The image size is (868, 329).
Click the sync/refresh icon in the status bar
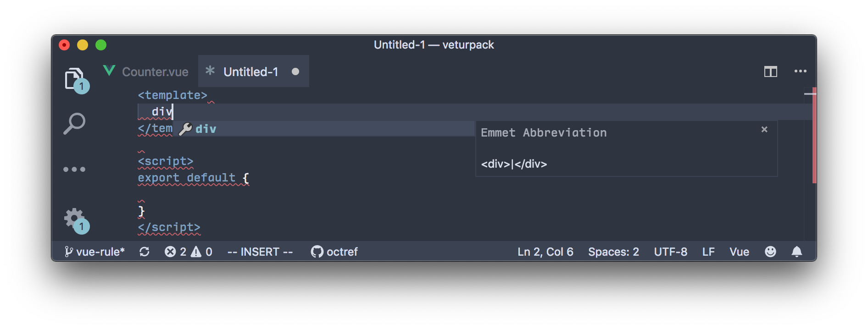pyautogui.click(x=144, y=251)
